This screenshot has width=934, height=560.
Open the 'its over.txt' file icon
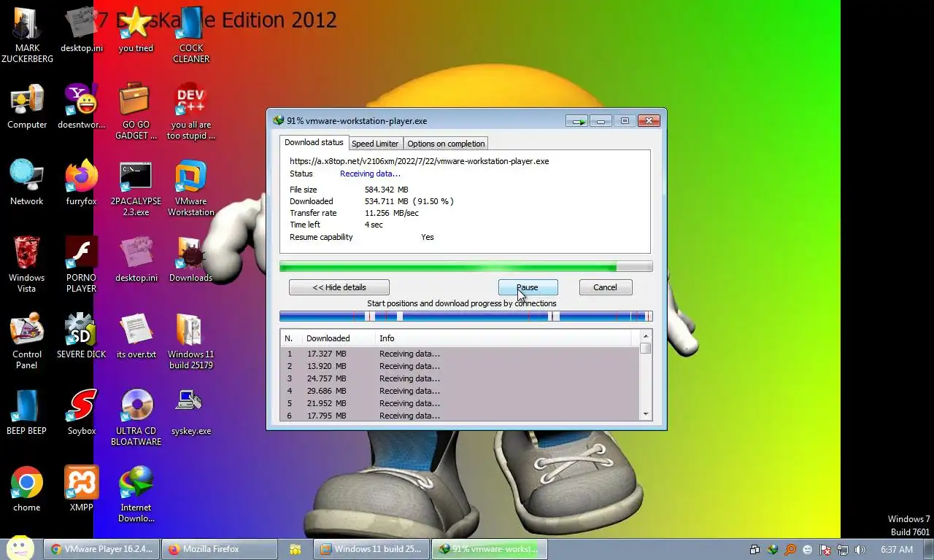[136, 336]
